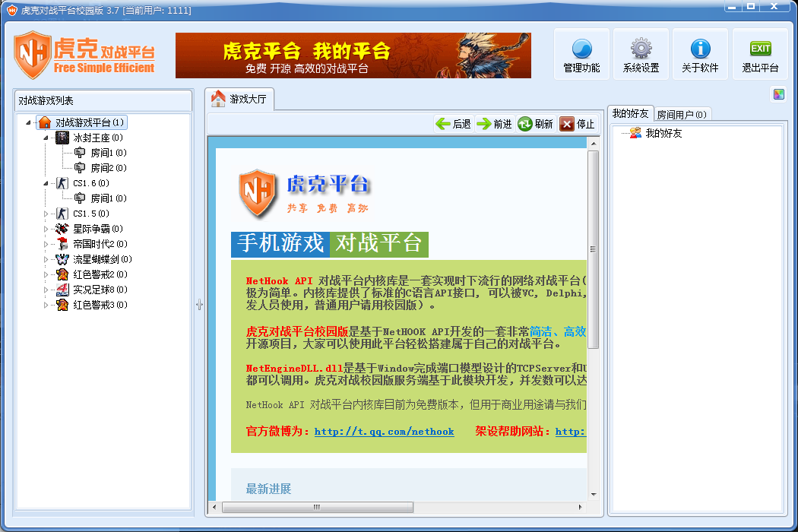Click 星际争霸 game icon
Image resolution: width=798 pixels, height=532 pixels.
click(x=62, y=229)
